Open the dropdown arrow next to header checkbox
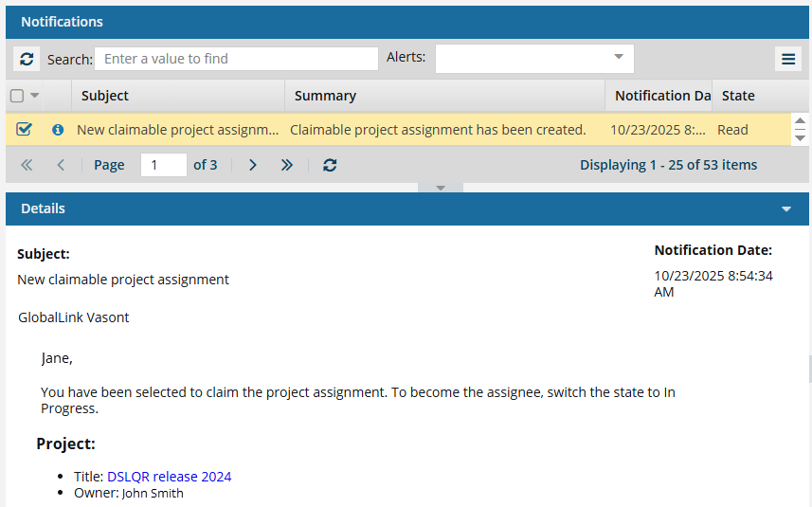Image resolution: width=812 pixels, height=507 pixels. click(35, 96)
